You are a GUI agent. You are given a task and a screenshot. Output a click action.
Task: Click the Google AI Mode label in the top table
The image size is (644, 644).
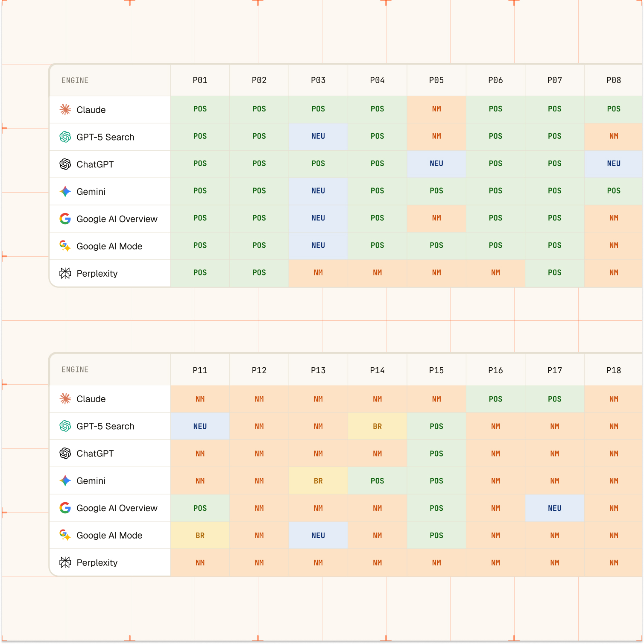[109, 246]
